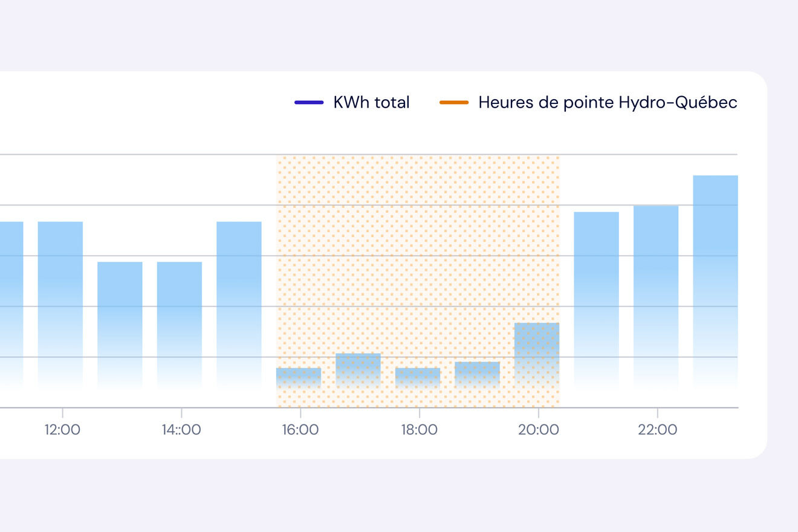
Task: Click the 20:00 axis label
Action: [538, 430]
